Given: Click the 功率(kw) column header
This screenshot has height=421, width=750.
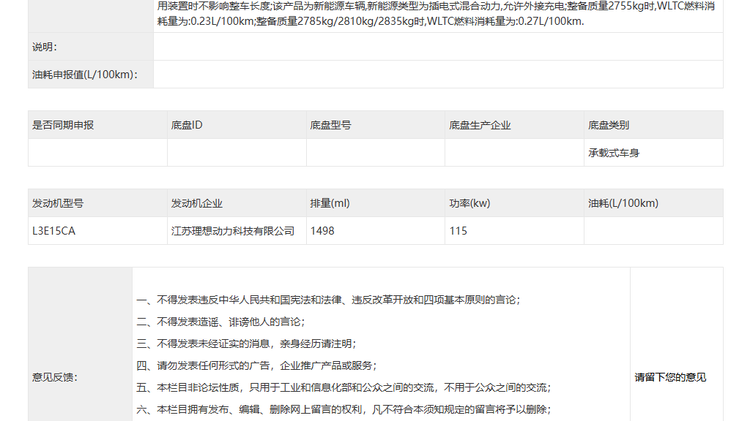Looking at the screenshot, I should [x=469, y=203].
